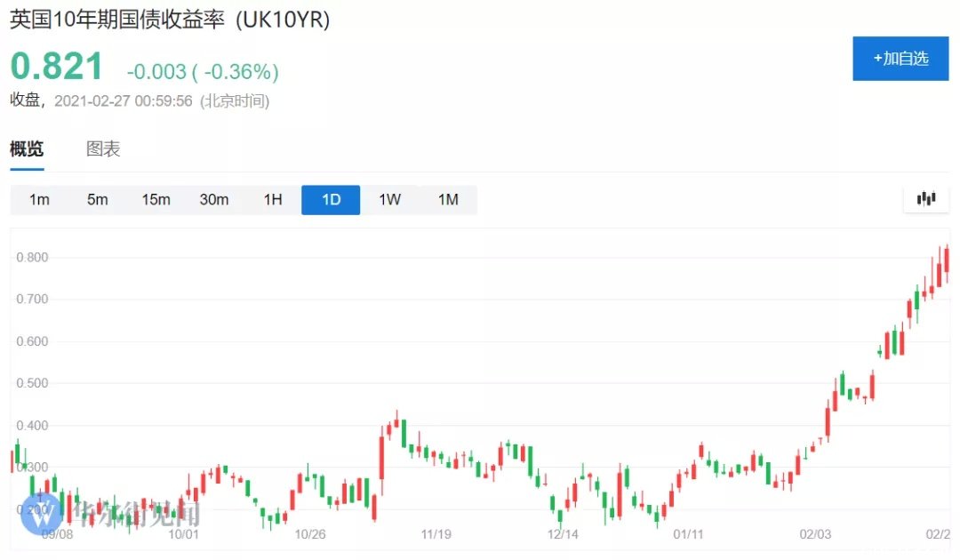This screenshot has width=960, height=560.
Task: Select the 15m interval button
Action: [156, 200]
